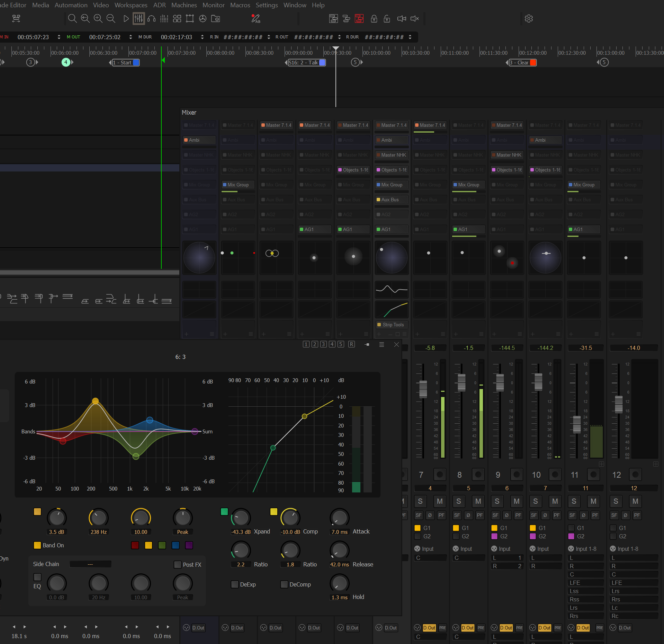Step up the M OUT timecode value

pyautogui.click(x=131, y=35)
